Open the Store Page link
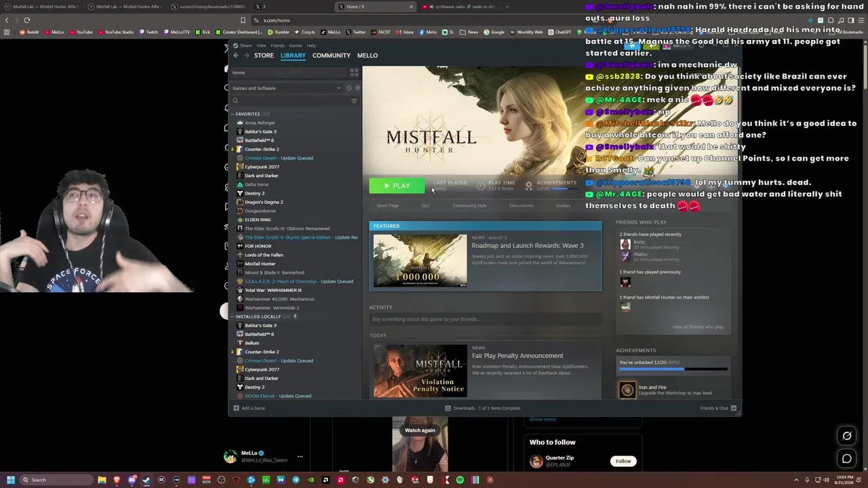Screen dimensions: 868x488 (x=387, y=205)
